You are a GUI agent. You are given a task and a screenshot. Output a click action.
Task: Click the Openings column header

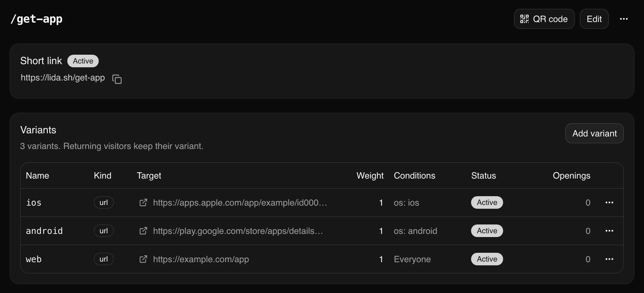(x=571, y=176)
